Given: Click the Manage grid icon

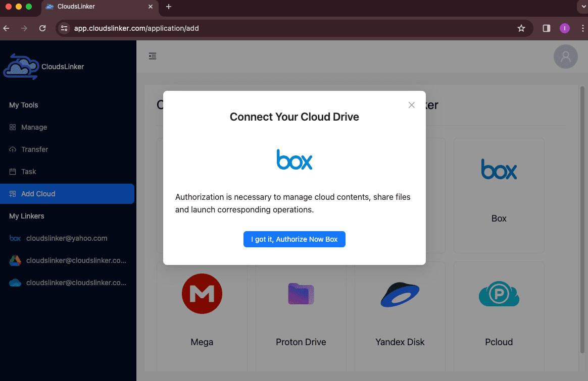Looking at the screenshot, I should (x=12, y=127).
